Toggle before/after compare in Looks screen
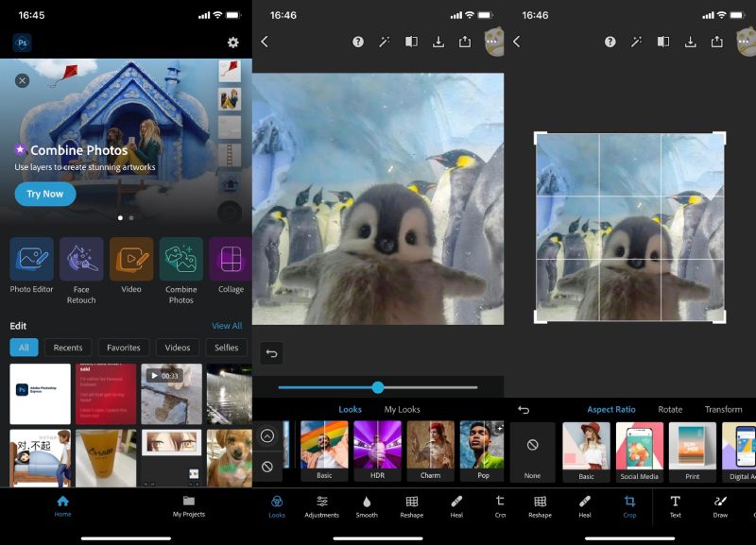 411,42
